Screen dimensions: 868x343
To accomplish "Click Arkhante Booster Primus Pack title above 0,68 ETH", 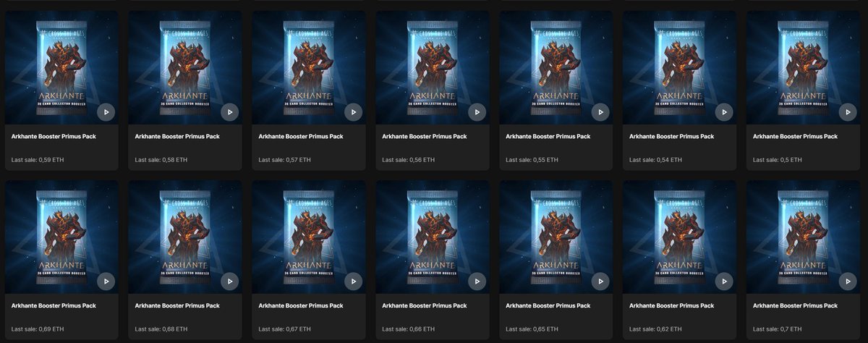I will click(177, 305).
